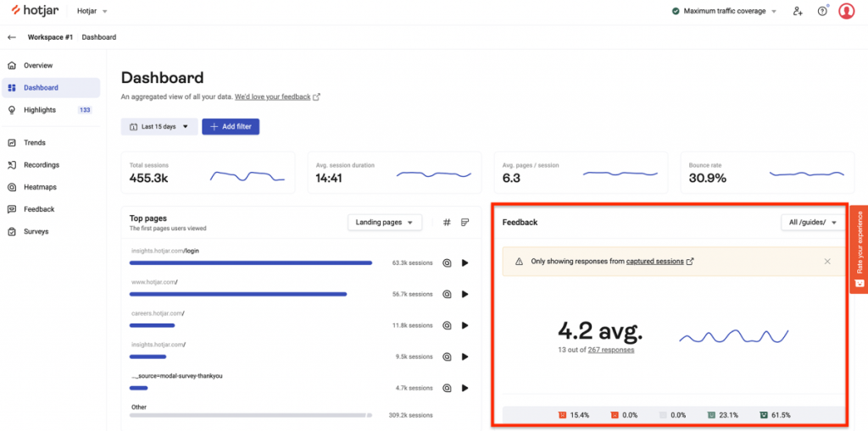This screenshot has height=431, width=868.
Task: Select Dashboard in the sidebar
Action: pyautogui.click(x=52, y=87)
